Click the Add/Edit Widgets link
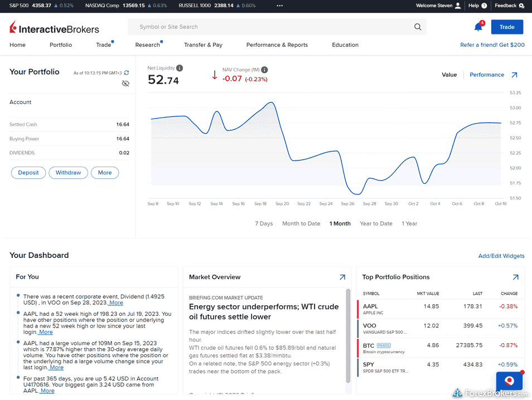This screenshot has height=400, width=532. tap(501, 256)
